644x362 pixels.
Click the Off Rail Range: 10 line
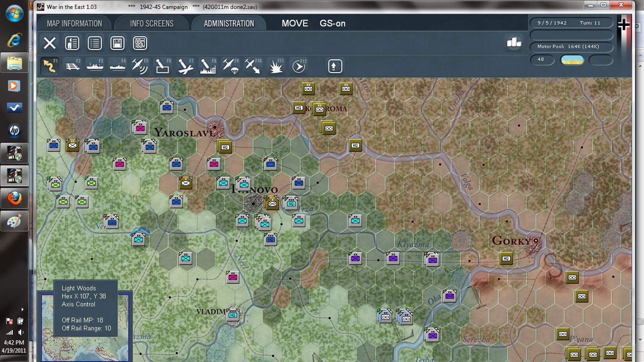(x=86, y=328)
